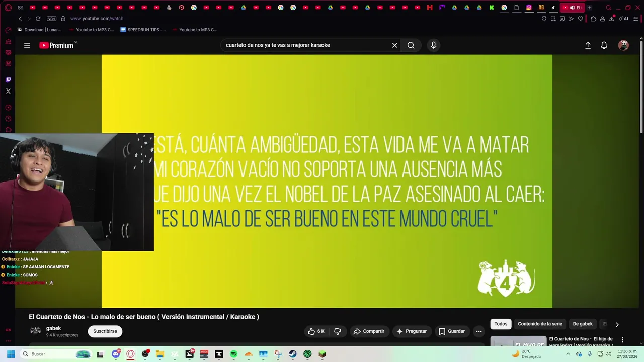Open Spotify from the taskbar
The image size is (644, 362).
(233, 354)
